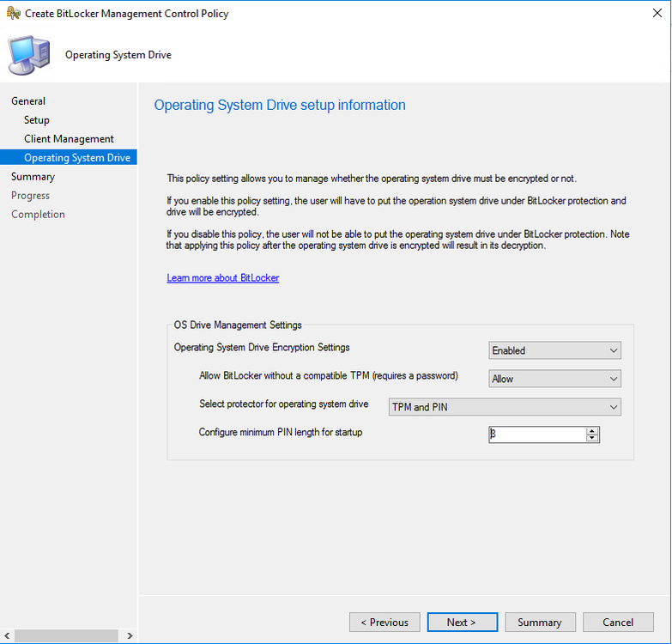Click the computer wizard icon in header
This screenshot has height=644, width=672.
(x=29, y=55)
